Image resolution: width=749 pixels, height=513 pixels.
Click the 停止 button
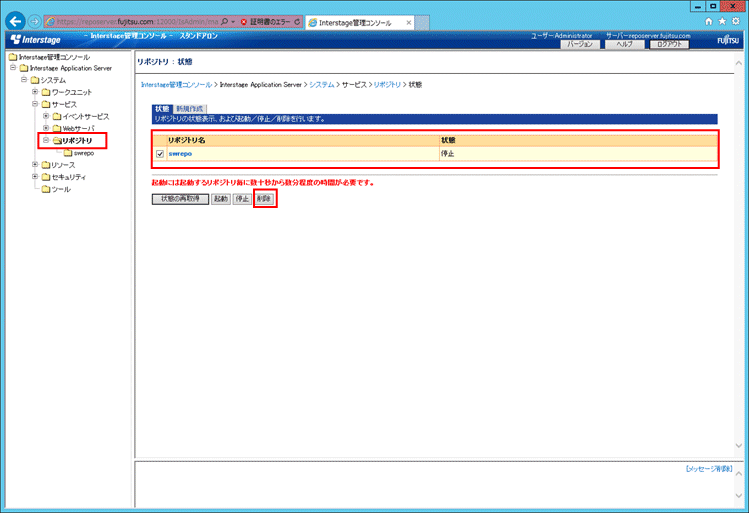[x=242, y=199]
